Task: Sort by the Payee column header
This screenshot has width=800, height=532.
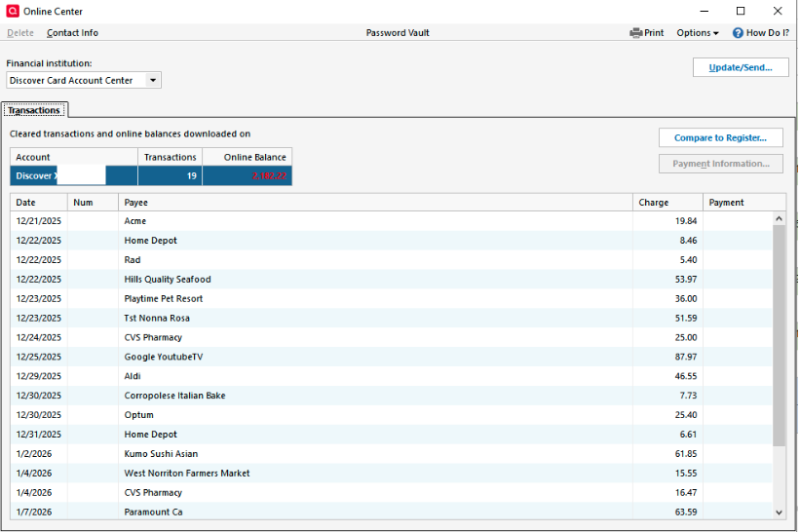Action: click(375, 203)
